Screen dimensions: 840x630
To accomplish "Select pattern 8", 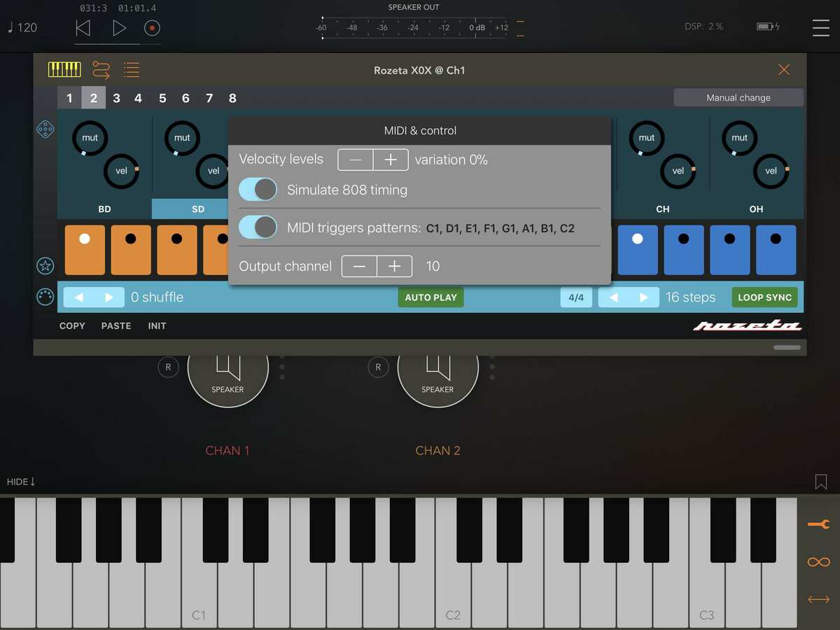I will pyautogui.click(x=232, y=98).
